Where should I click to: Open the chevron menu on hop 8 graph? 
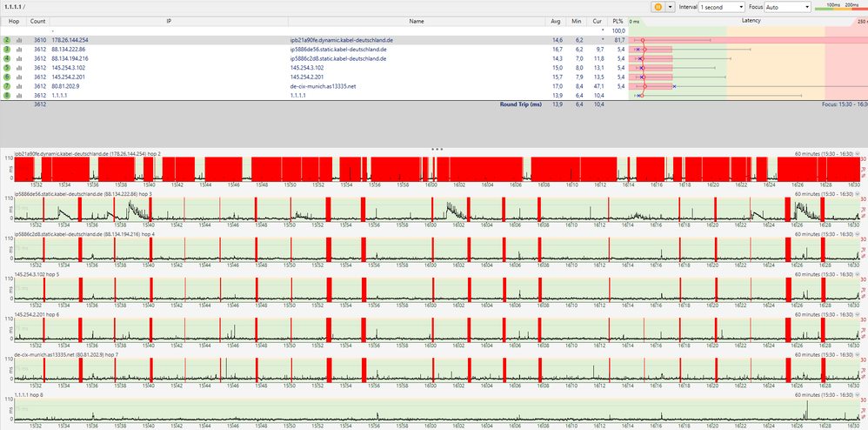click(x=858, y=394)
